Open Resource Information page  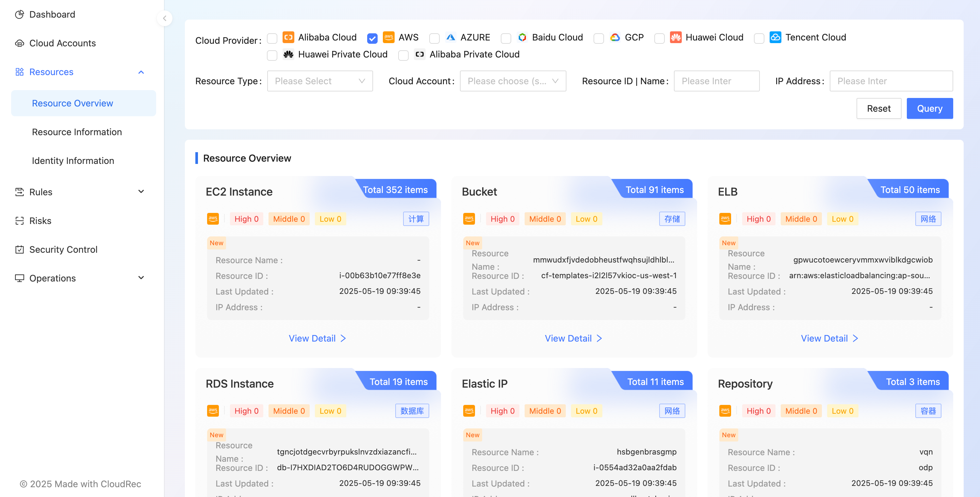[77, 132]
